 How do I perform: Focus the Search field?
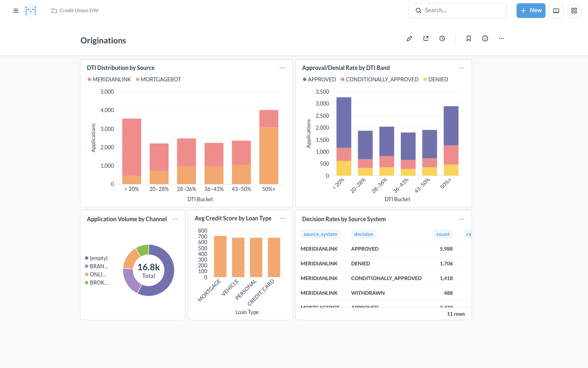(457, 11)
